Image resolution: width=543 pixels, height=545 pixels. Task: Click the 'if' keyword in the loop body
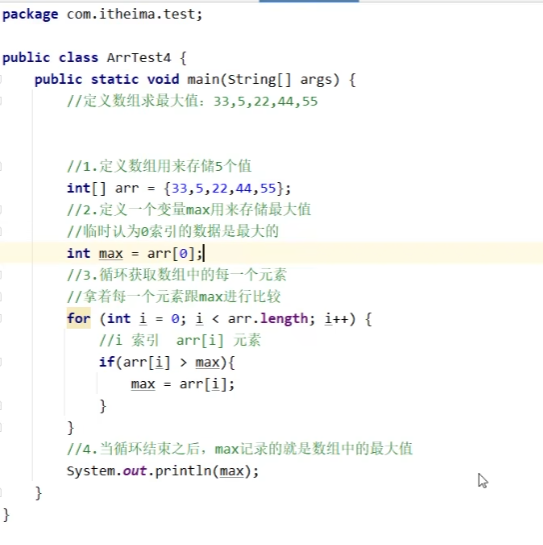(107, 362)
